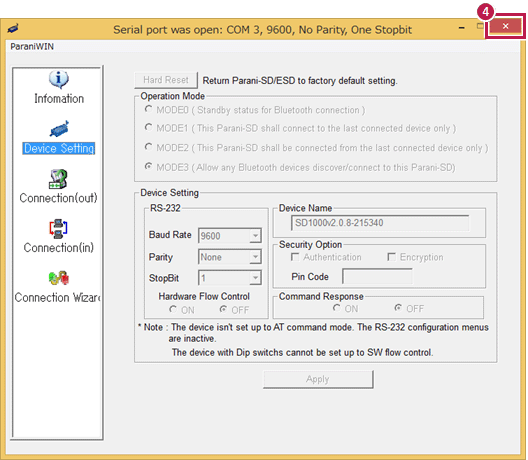The image size is (528, 460).
Task: Close the ParaniWIN window
Action: (505, 26)
